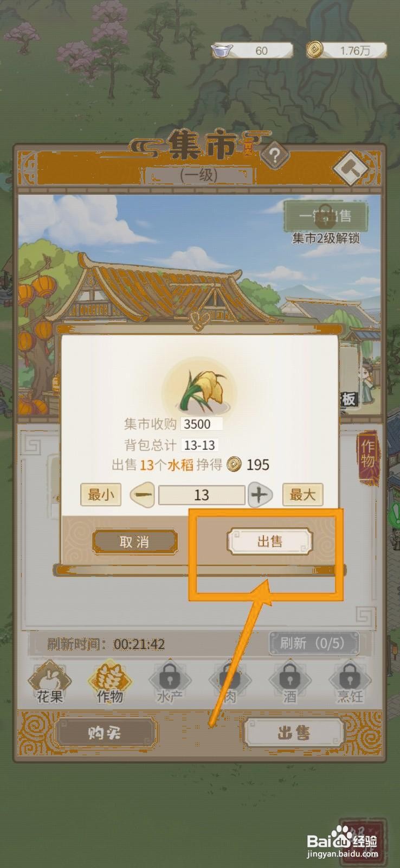Viewport: 400px width, 868px height.
Task: Select the 作物 category icon
Action: pyautogui.click(x=110, y=683)
